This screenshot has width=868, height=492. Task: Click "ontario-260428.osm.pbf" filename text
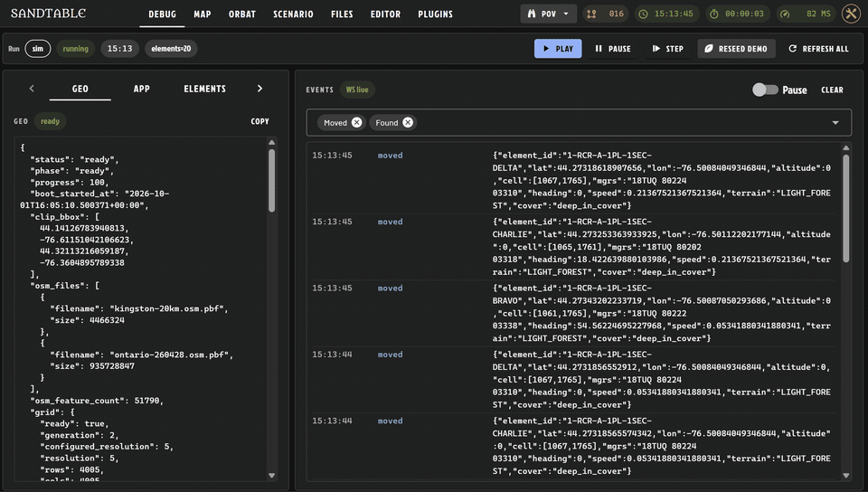point(171,355)
